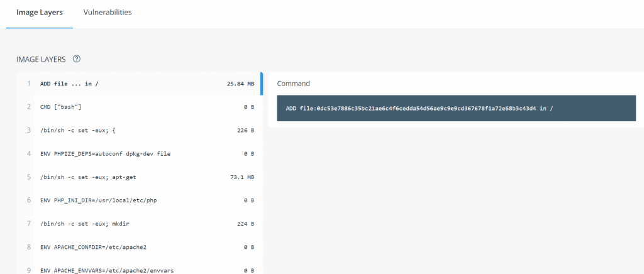The image size is (644, 274).
Task: Click the 224 B size value
Action: [246, 224]
